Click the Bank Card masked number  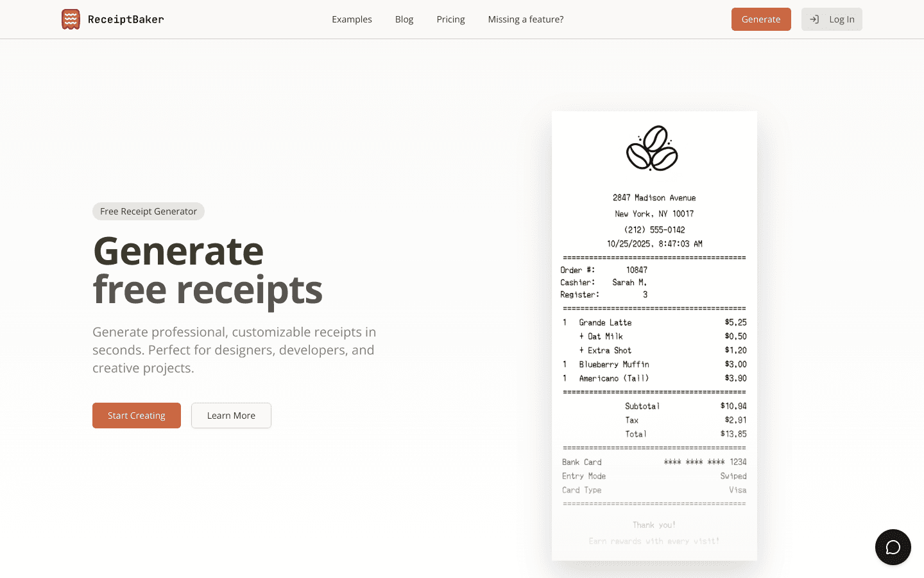[x=705, y=462]
